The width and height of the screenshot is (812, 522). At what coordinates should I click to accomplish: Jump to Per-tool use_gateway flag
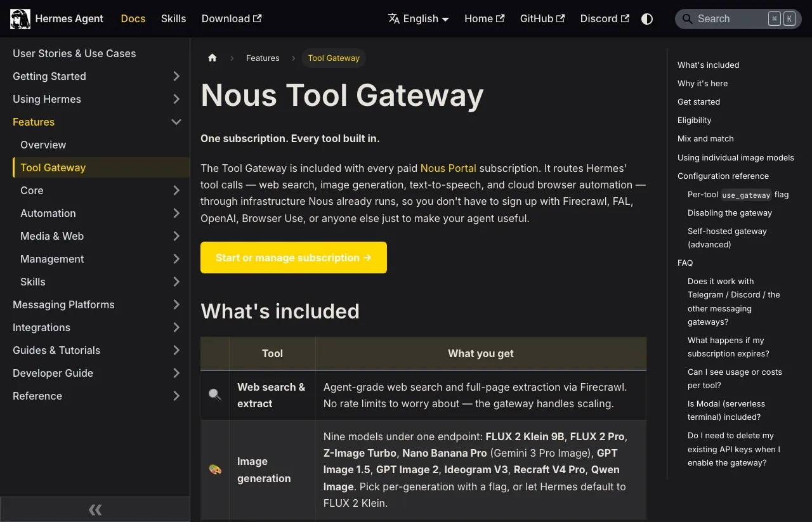[738, 194]
